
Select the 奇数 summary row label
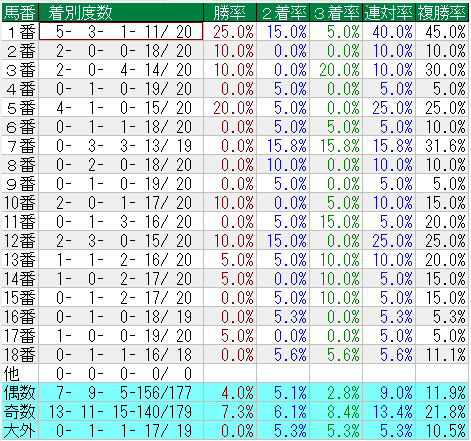pos(20,412)
